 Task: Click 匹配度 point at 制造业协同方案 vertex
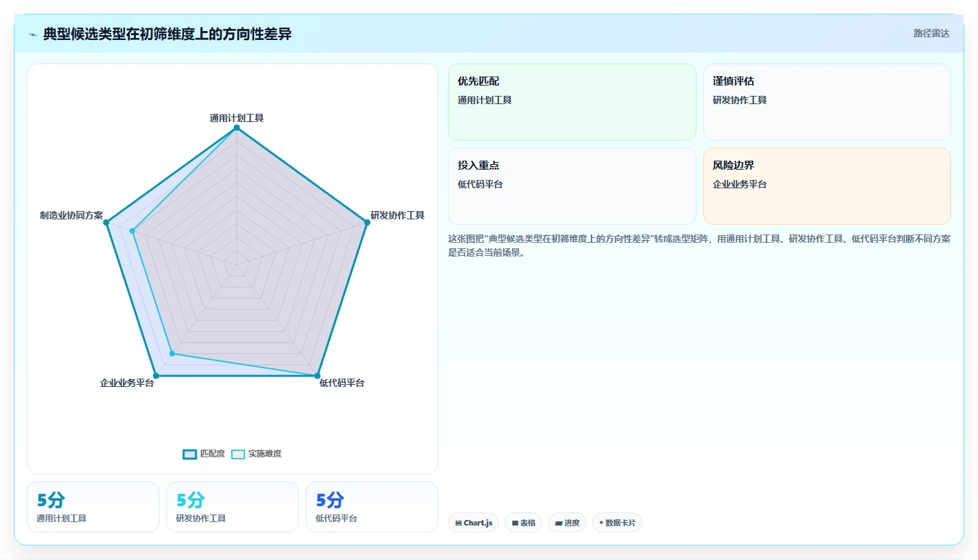pyautogui.click(x=107, y=222)
